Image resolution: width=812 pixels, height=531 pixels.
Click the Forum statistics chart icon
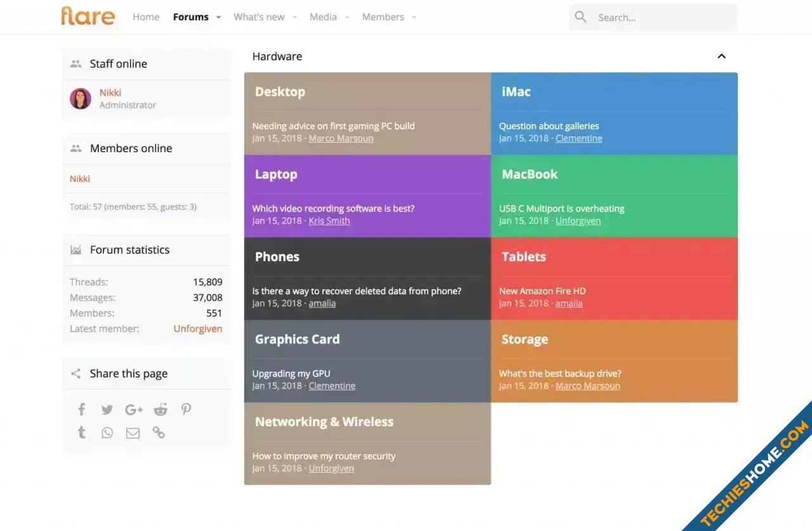[x=76, y=250]
